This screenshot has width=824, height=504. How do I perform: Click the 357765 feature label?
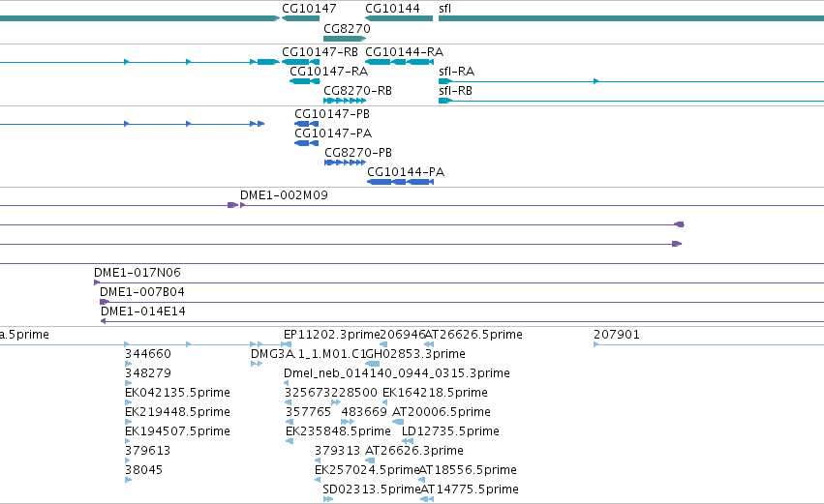309,412
